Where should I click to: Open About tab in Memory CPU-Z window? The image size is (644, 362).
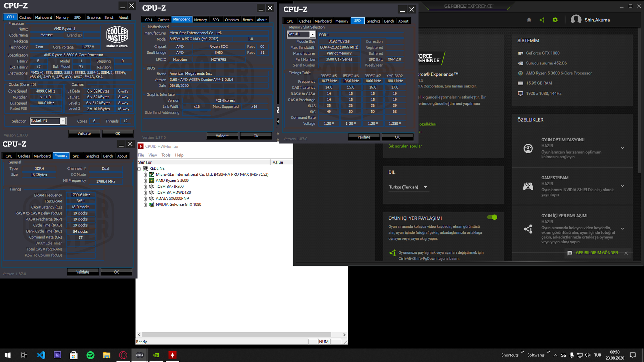(122, 156)
